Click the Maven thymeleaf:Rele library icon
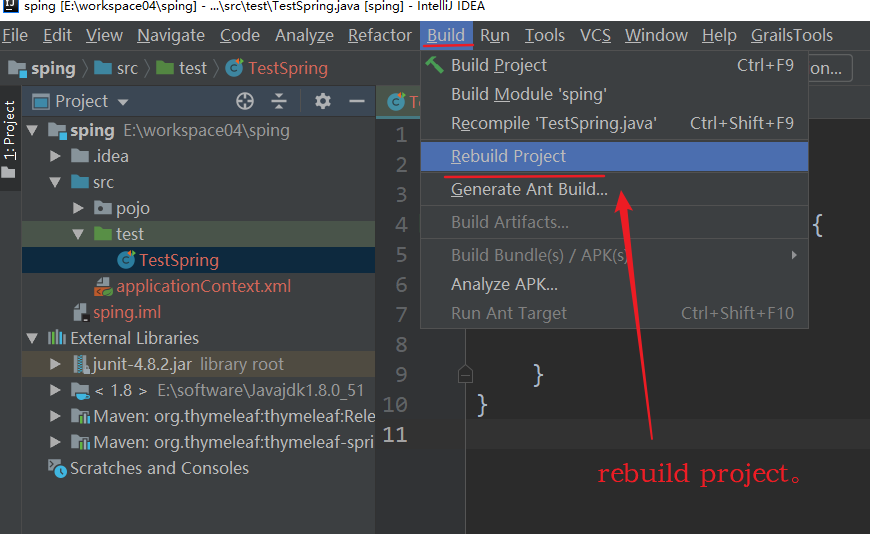This screenshot has height=534, width=870. point(80,416)
